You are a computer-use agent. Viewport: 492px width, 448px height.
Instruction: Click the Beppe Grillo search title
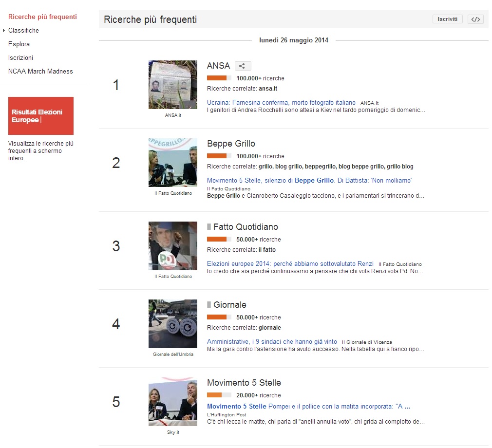click(x=231, y=144)
